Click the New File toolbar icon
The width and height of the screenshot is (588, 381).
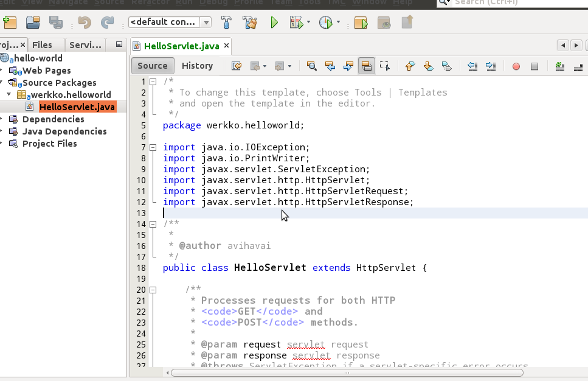10,23
